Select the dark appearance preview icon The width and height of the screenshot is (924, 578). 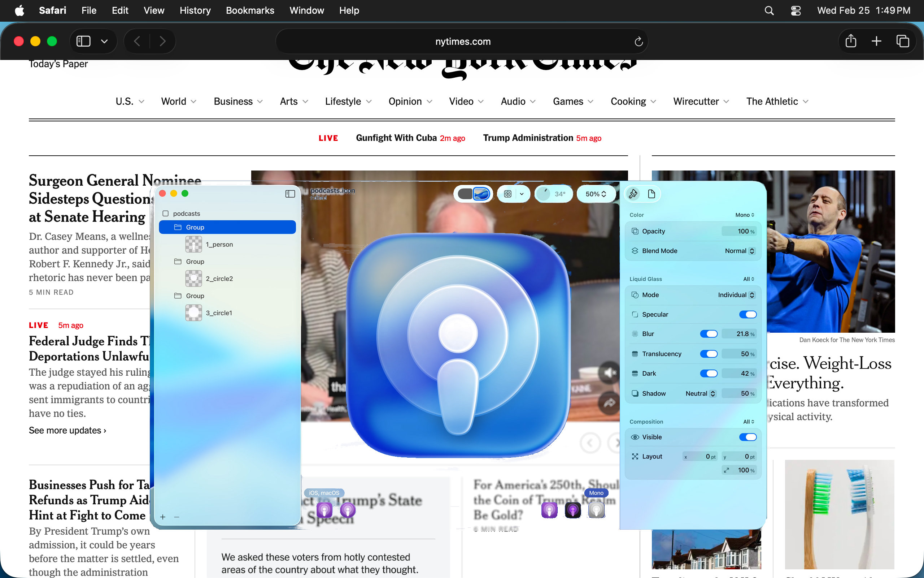tap(573, 510)
